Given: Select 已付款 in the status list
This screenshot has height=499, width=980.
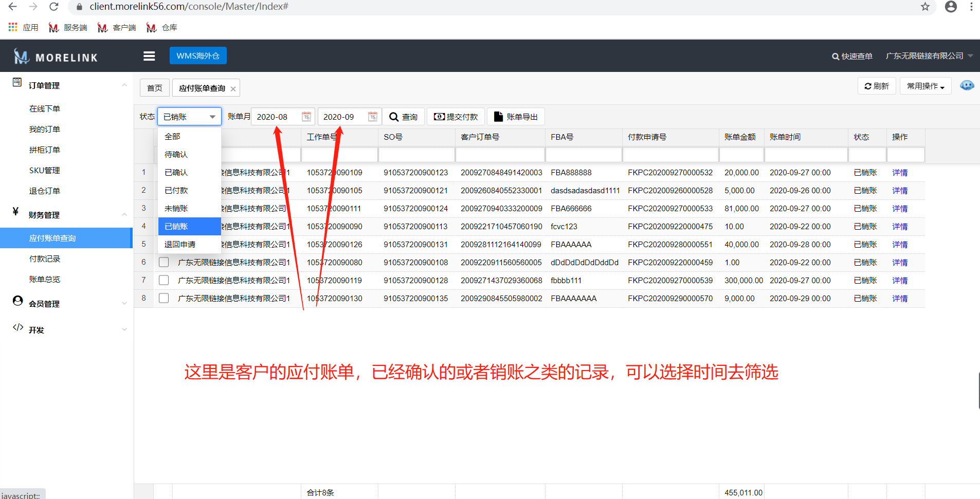Looking at the screenshot, I should 189,190.
